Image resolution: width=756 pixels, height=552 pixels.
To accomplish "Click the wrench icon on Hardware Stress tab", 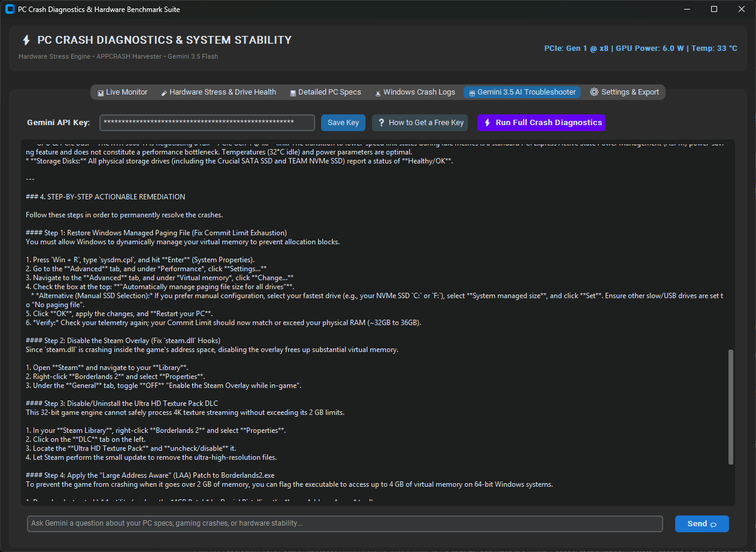I will click(164, 93).
